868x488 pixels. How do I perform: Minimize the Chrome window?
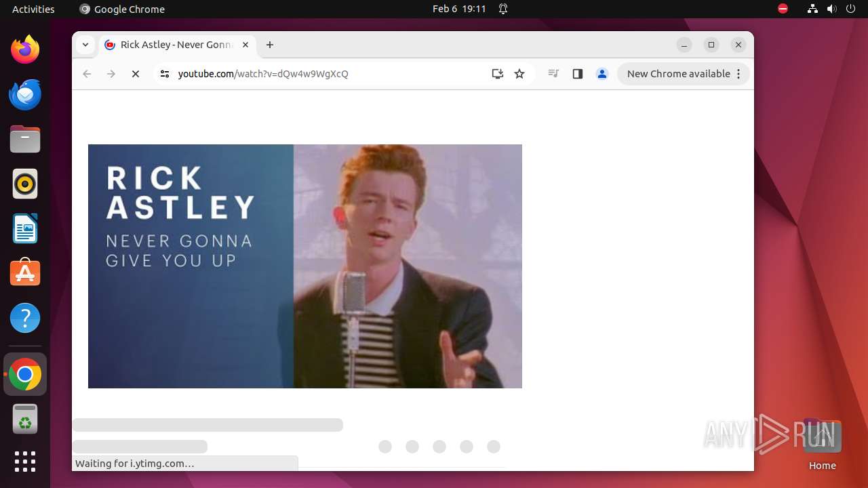(684, 45)
